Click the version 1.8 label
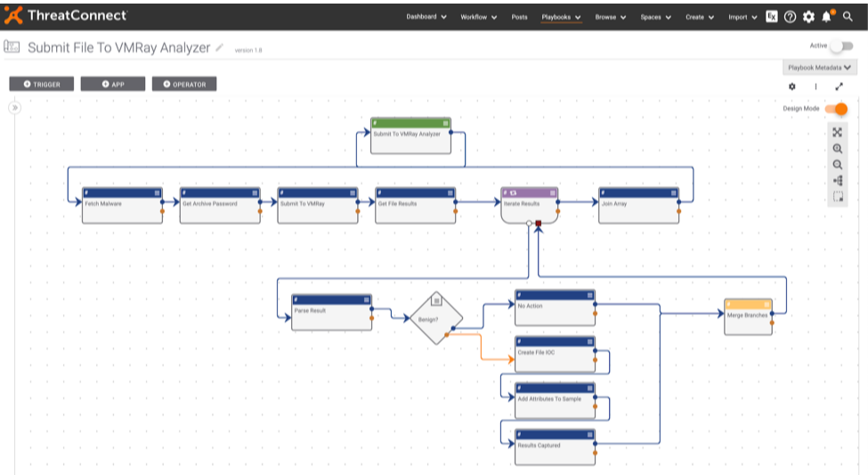The image size is (868, 475). (248, 51)
